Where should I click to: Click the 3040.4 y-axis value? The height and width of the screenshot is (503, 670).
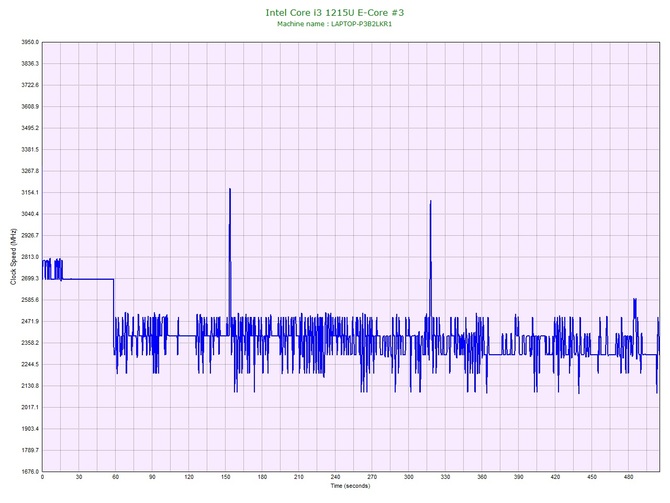(30, 214)
